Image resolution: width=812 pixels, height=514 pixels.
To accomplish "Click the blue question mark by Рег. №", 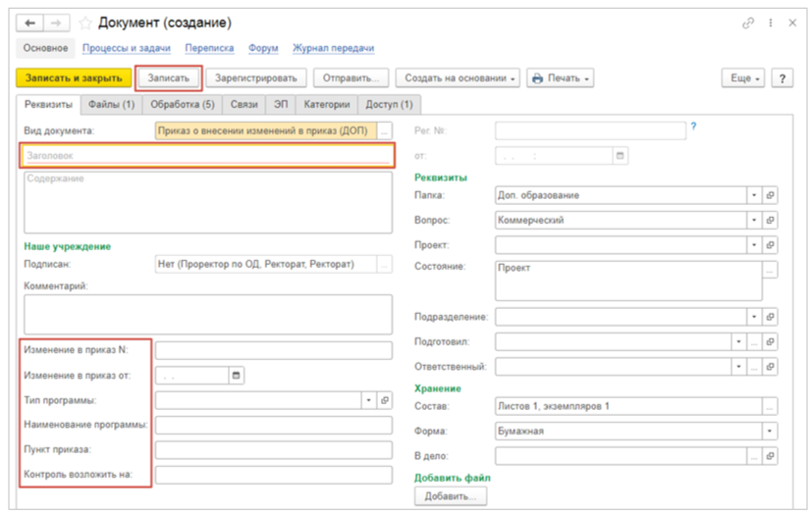I will coord(693,127).
